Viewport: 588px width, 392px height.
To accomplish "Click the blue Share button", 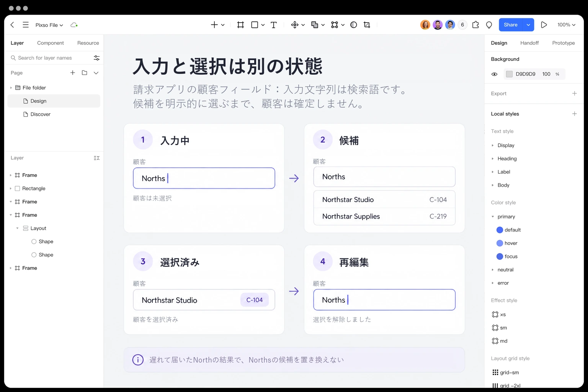I will click(x=511, y=25).
